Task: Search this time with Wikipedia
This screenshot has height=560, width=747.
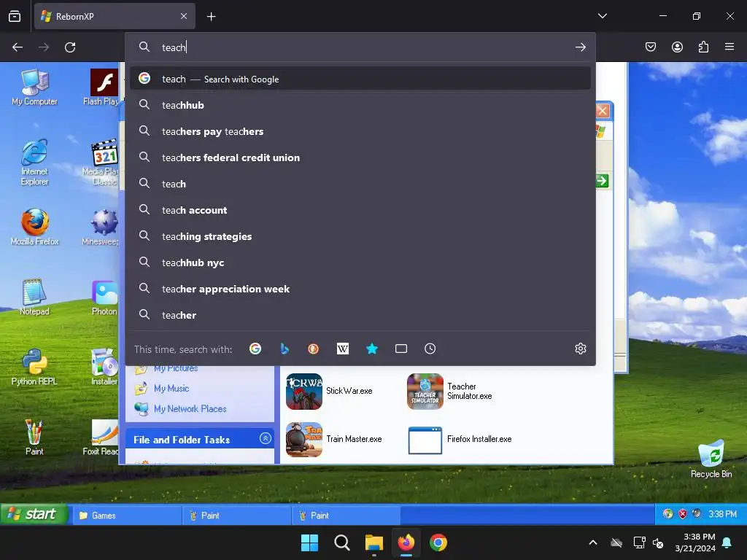Action: point(343,349)
